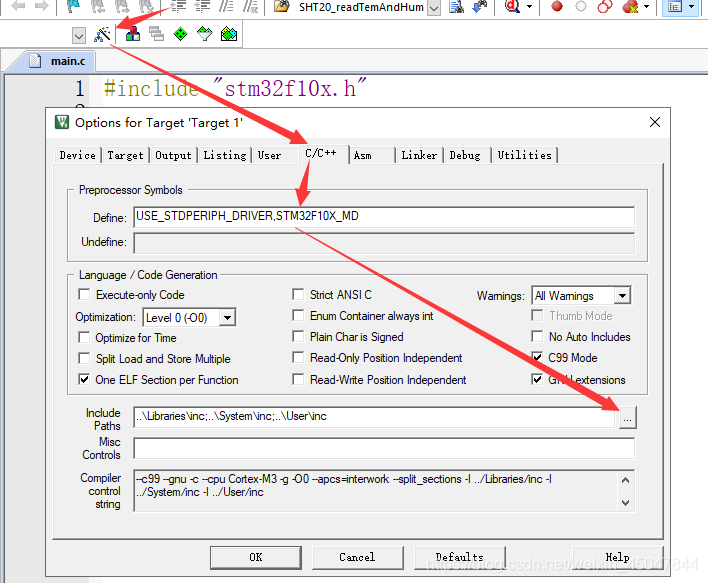Open the Debug tab

(465, 155)
